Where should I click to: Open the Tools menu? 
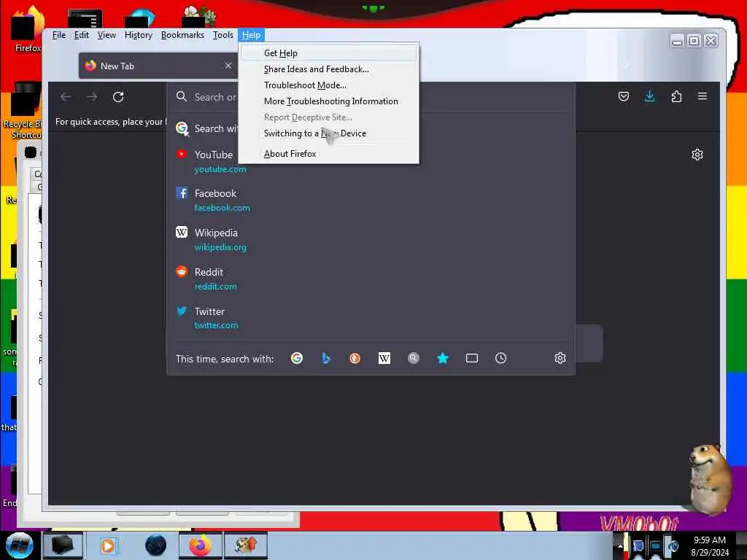click(x=223, y=35)
